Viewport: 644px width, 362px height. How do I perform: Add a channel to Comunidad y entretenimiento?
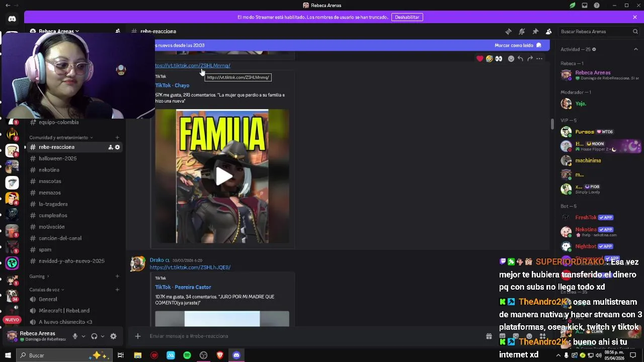pyautogui.click(x=117, y=137)
